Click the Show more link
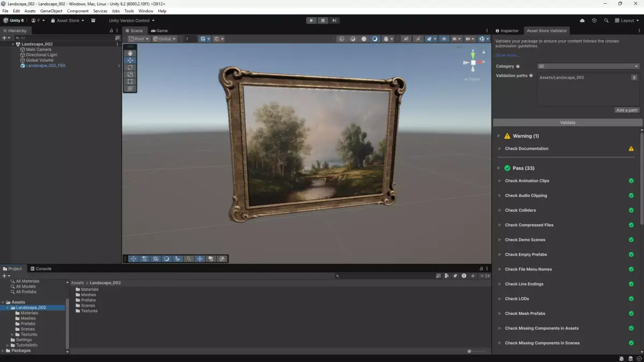644x362 pixels. coord(507,55)
